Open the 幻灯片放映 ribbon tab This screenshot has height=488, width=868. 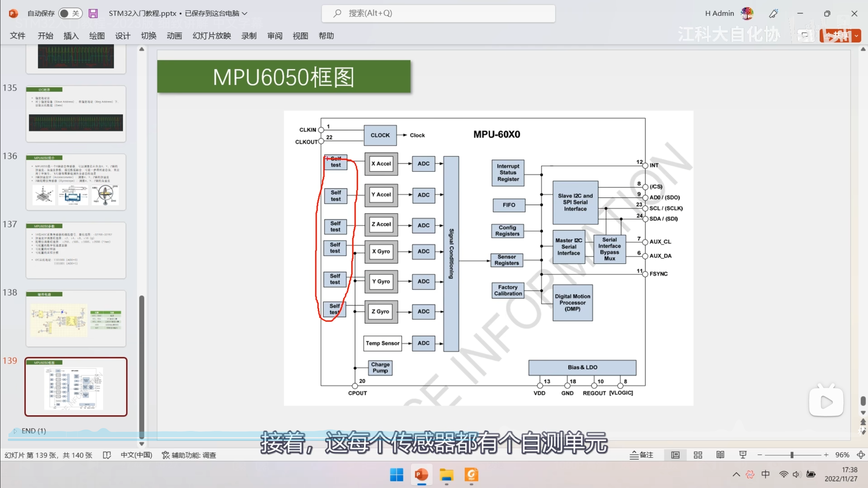point(212,36)
